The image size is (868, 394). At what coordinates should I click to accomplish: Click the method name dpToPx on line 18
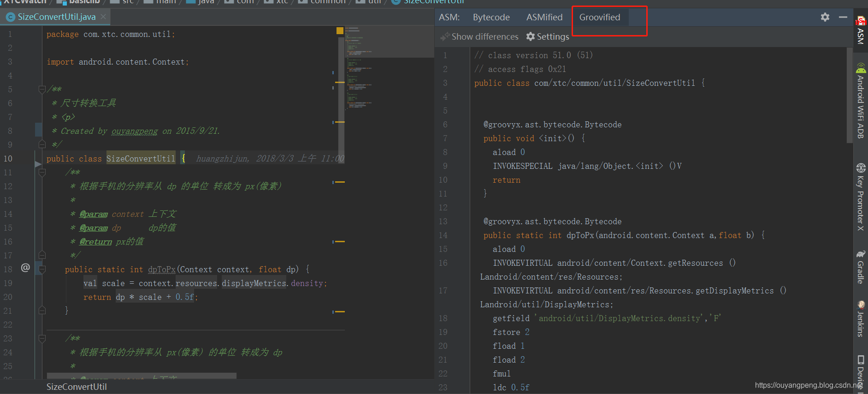coord(162,269)
